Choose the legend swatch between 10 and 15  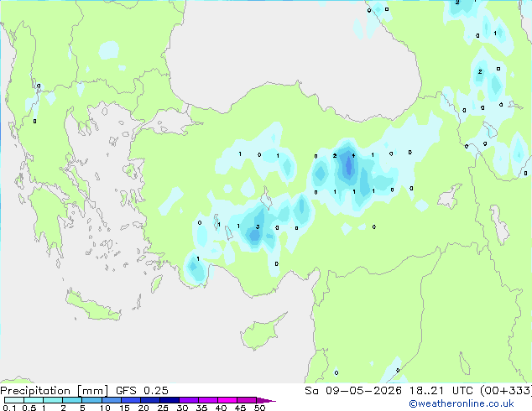click(x=111, y=400)
